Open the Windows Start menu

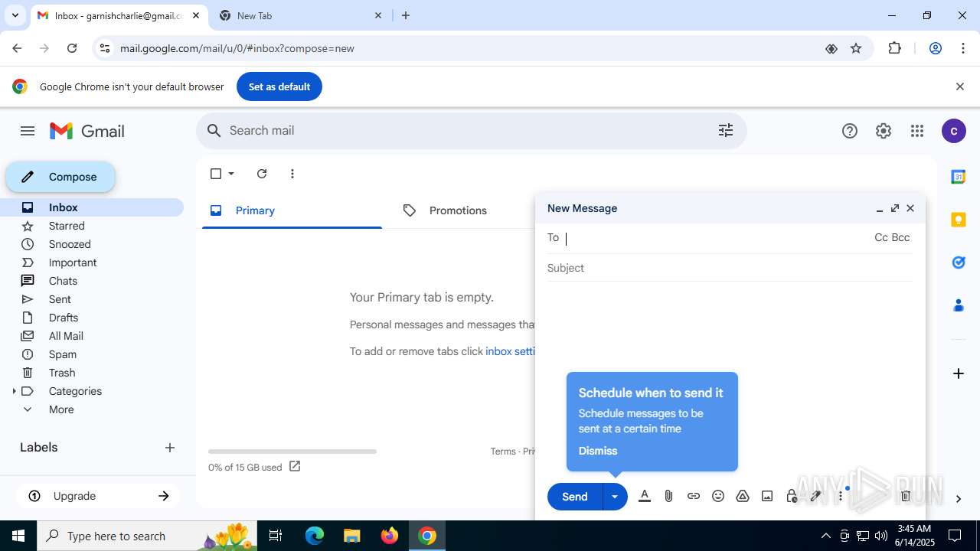tap(18, 536)
